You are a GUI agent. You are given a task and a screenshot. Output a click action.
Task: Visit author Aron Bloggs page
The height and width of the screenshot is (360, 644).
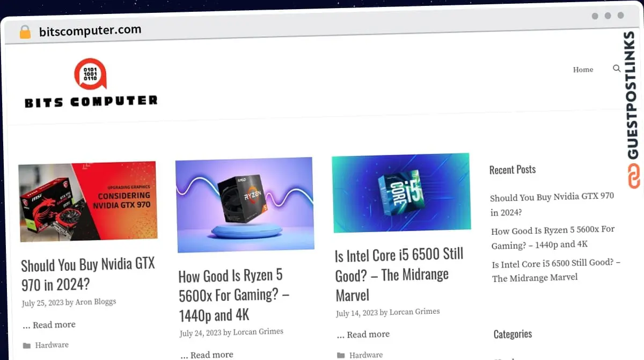[x=96, y=303]
